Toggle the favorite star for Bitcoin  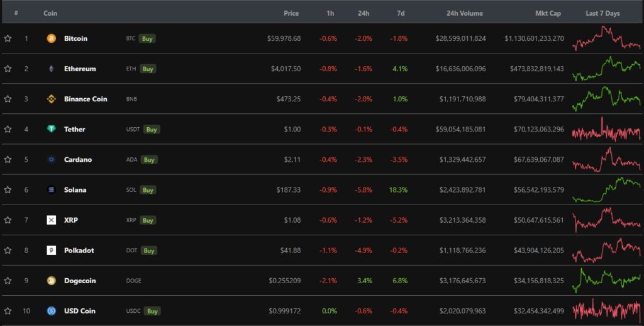tap(8, 38)
